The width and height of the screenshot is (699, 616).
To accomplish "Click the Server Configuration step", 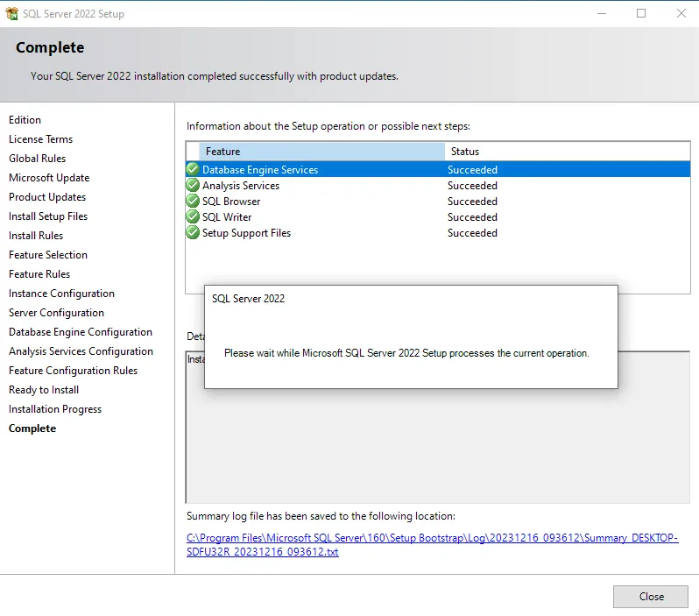I will point(56,313).
